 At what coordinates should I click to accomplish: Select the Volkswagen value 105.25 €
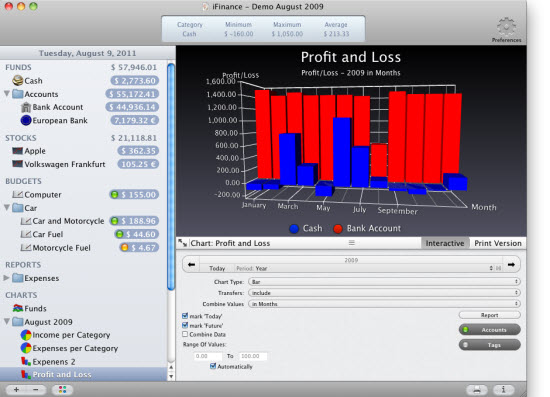[x=138, y=164]
